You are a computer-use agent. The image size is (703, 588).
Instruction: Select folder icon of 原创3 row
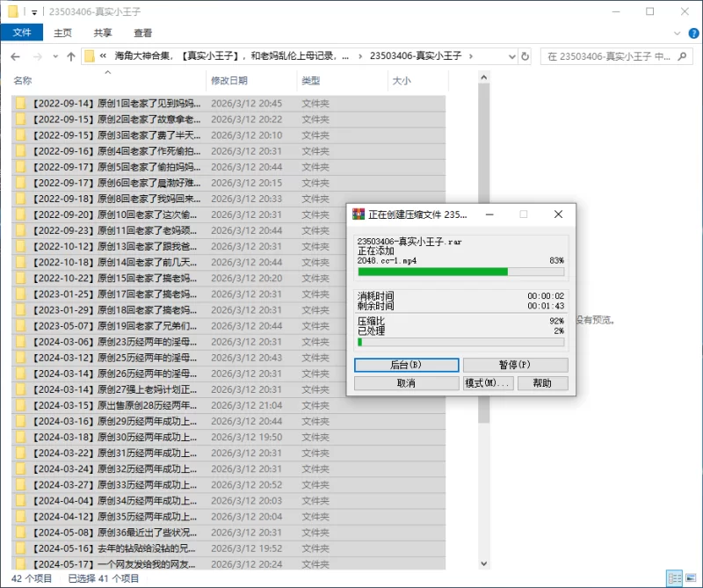(x=20, y=135)
